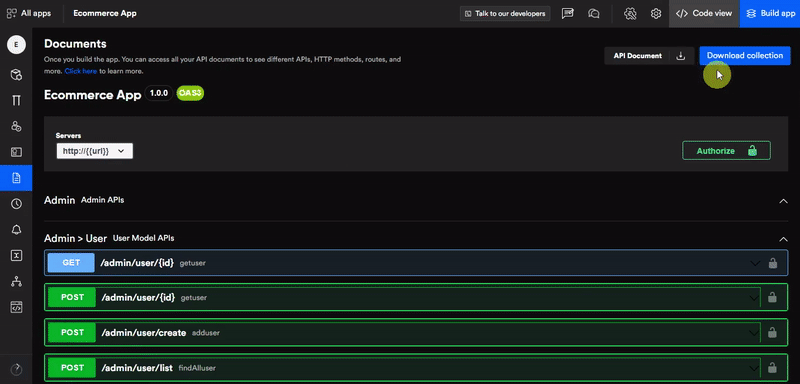
Task: Click the Ecommerce App name in header
Action: 105,14
